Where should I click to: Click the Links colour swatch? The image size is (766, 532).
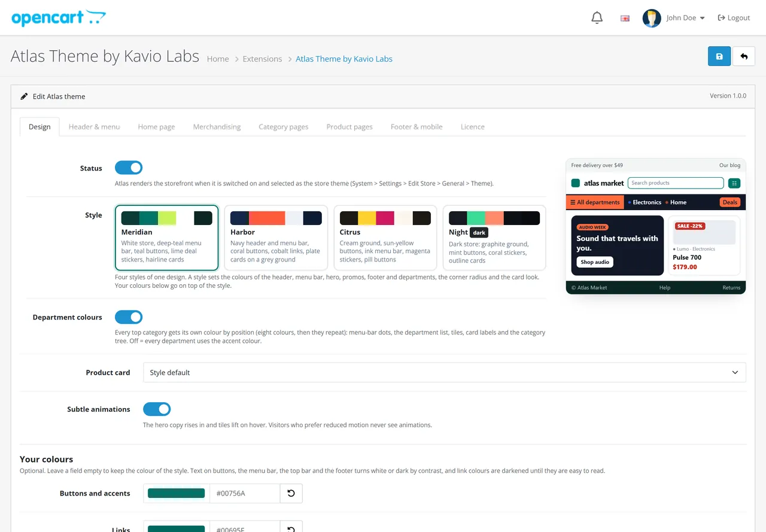[176, 529]
